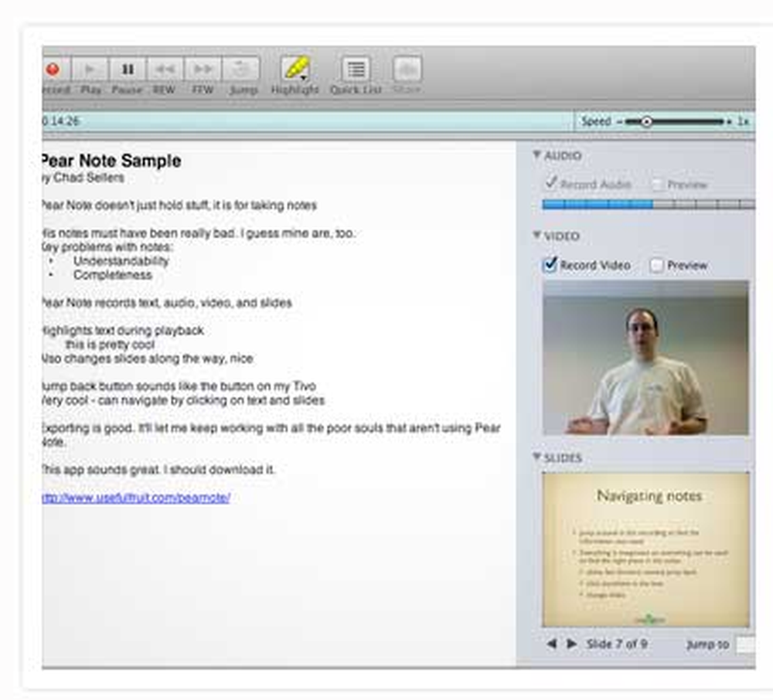Image resolution: width=773 pixels, height=700 pixels.
Task: Click the "this is pretty cool" line
Action: pos(110,344)
